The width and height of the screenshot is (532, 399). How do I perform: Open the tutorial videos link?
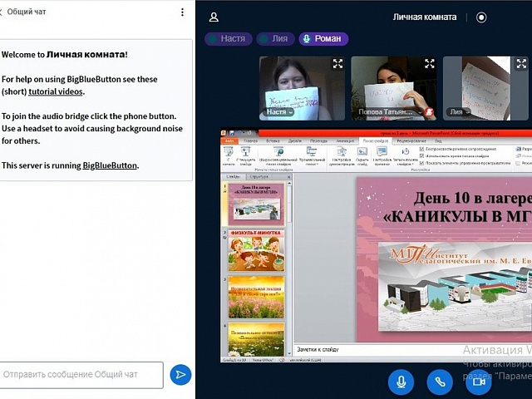pyautogui.click(x=55, y=91)
